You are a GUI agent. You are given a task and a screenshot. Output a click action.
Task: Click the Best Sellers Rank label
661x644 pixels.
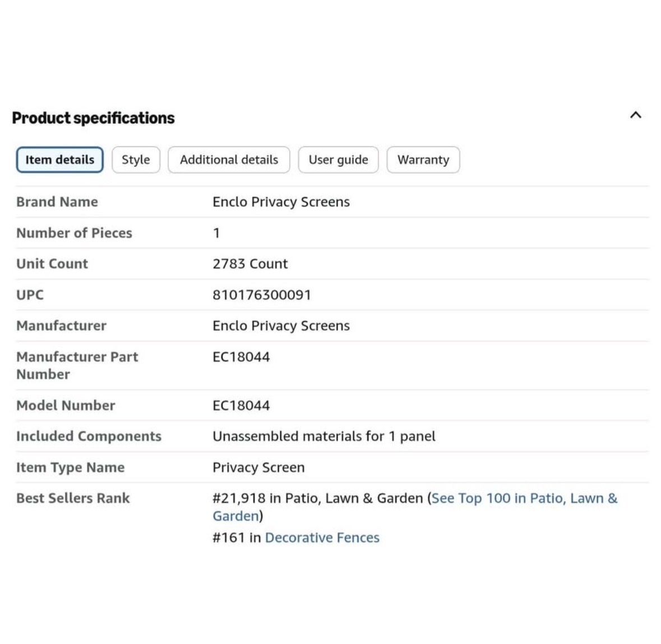click(x=73, y=498)
